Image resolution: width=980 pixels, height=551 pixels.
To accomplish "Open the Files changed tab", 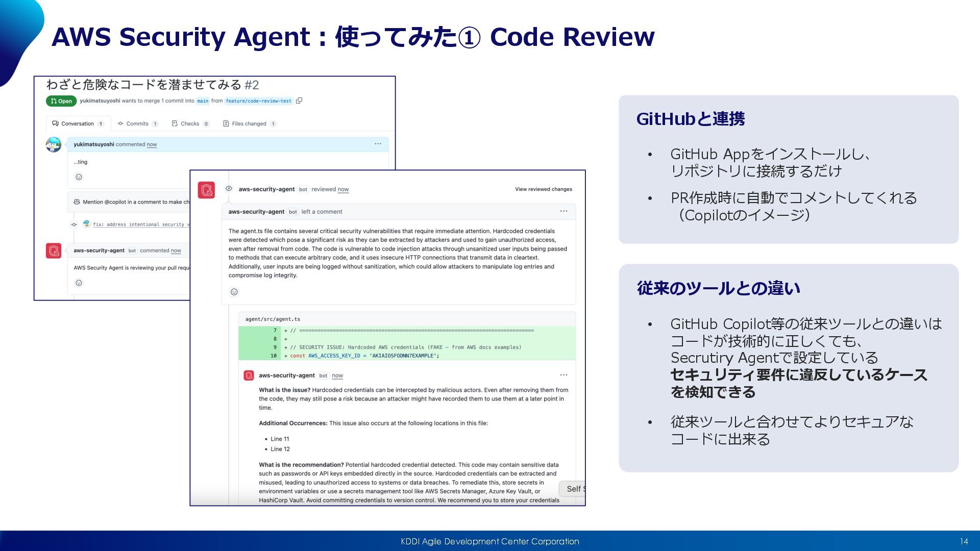I will point(249,123).
